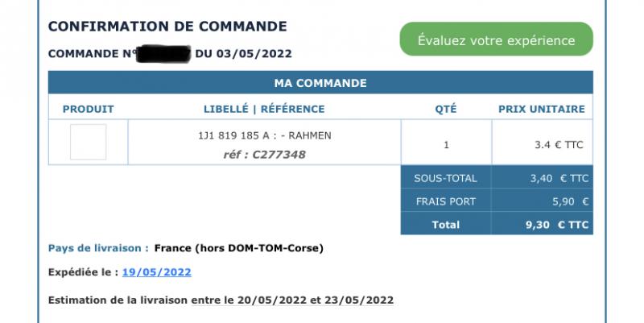Click the green Évaluez votre expérience button

496,39
